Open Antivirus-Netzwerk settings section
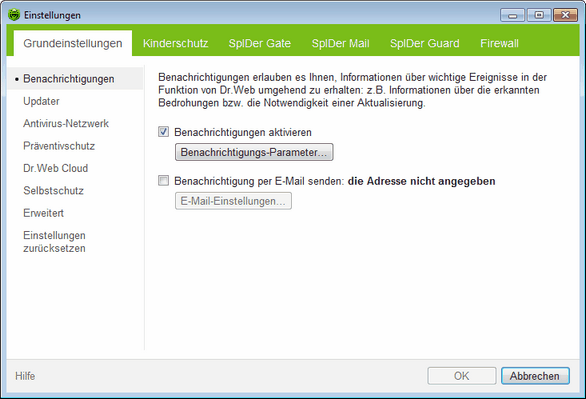Viewport: 586px width, 399px height. click(x=66, y=124)
